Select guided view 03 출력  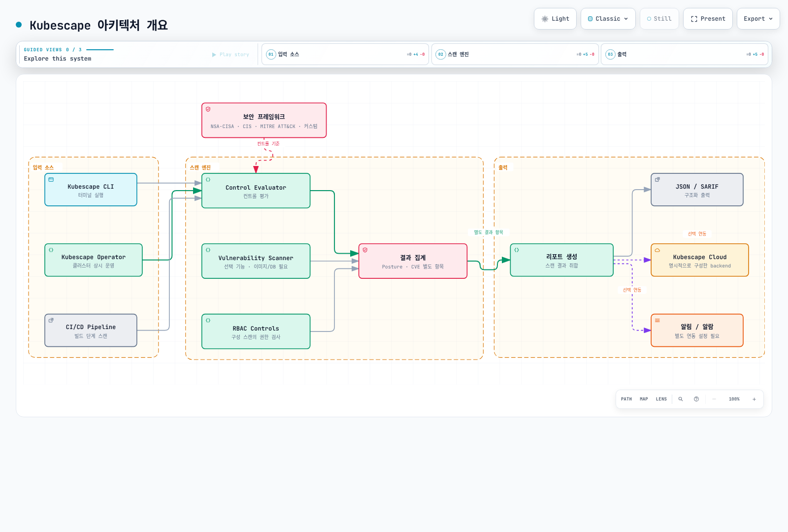685,54
